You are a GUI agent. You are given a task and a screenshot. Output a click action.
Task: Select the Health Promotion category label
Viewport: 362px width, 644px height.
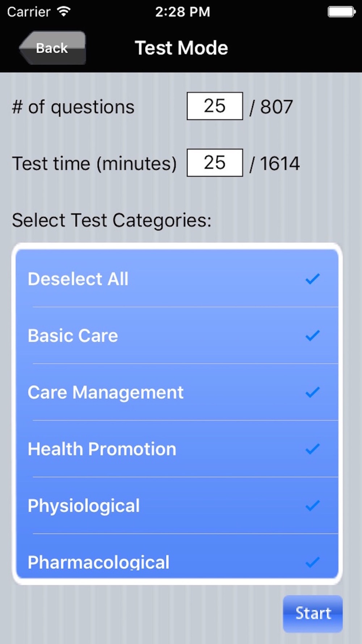(x=102, y=449)
